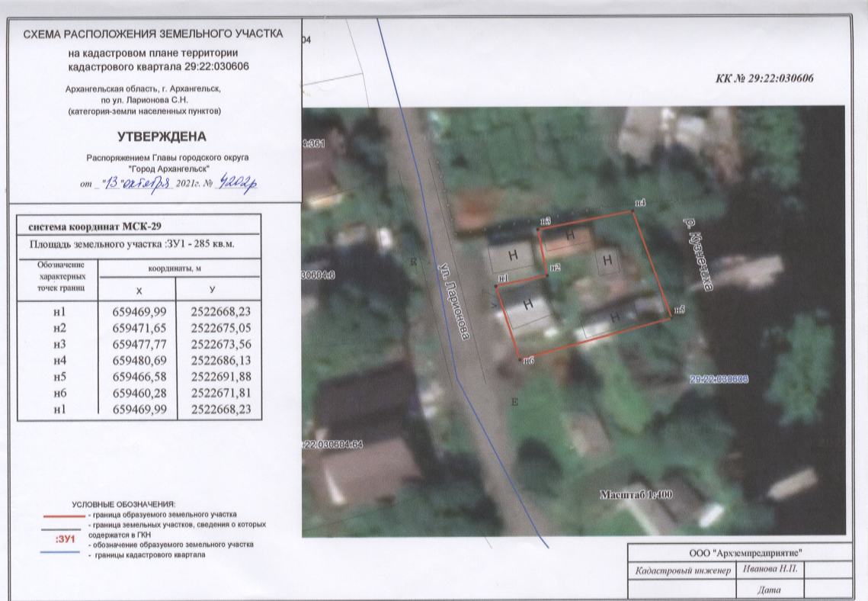Image resolution: width=868 pixels, height=601 pixels.
Task: Select point marker н6 on the map
Action: click(520, 358)
